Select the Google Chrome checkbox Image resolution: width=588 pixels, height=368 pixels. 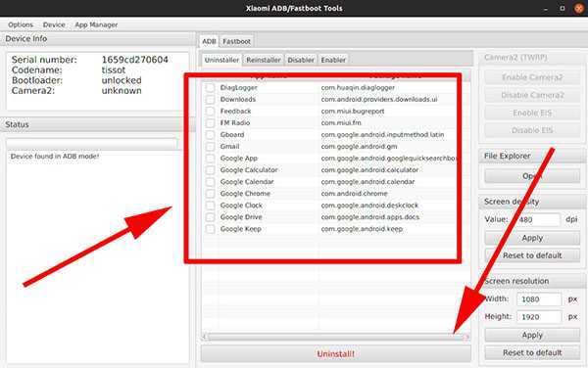tap(210, 194)
